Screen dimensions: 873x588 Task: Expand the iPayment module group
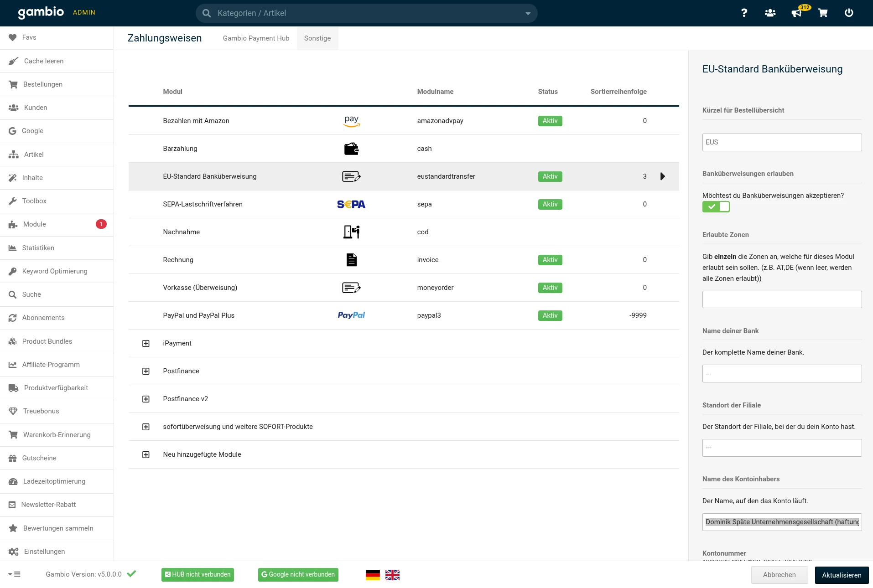(146, 343)
